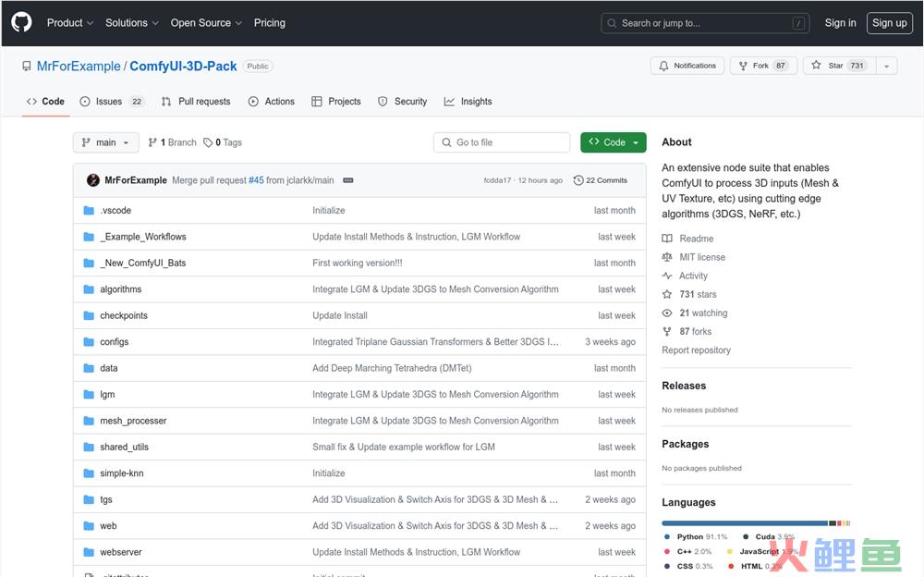This screenshot has height=577, width=924.
Task: Click the web folder icon
Action: click(89, 525)
